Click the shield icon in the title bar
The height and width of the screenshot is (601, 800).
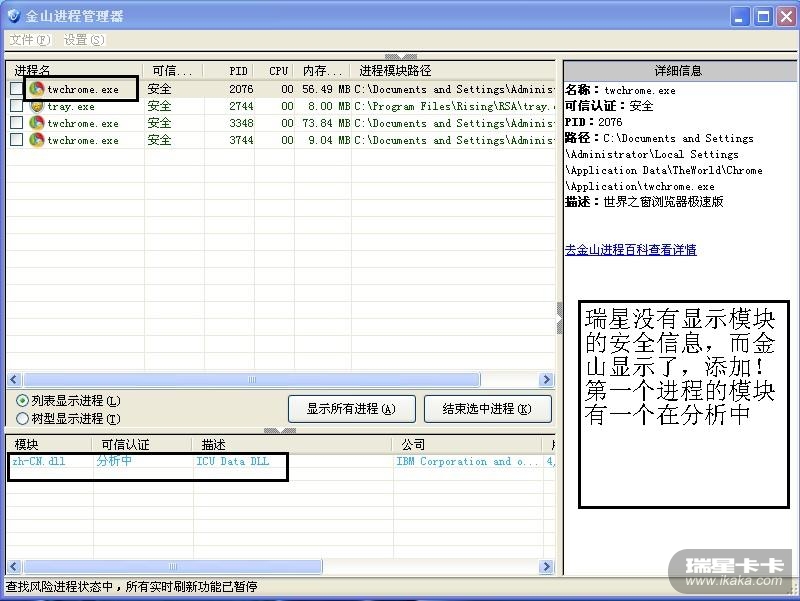[x=14, y=16]
